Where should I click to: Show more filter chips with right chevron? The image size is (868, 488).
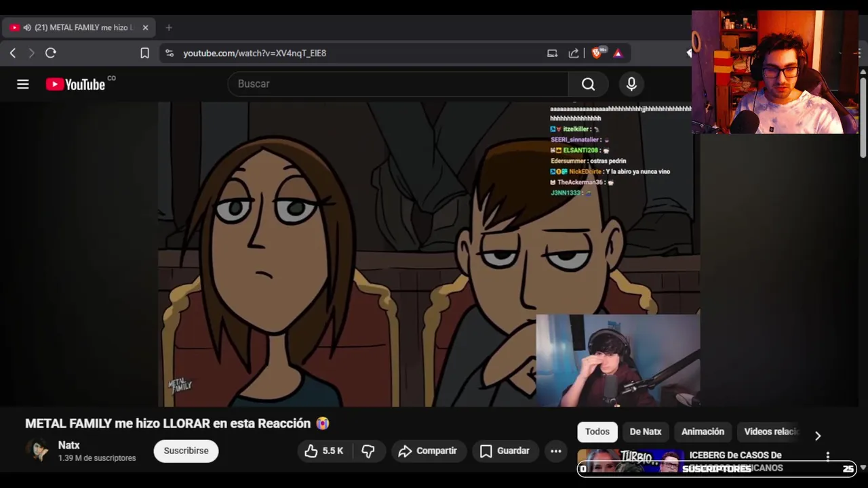818,436
